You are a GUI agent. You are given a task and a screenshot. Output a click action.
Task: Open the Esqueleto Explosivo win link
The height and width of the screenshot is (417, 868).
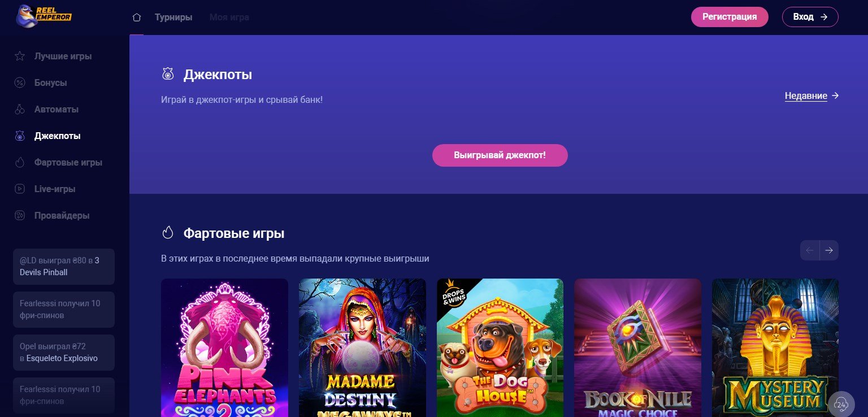(x=62, y=359)
